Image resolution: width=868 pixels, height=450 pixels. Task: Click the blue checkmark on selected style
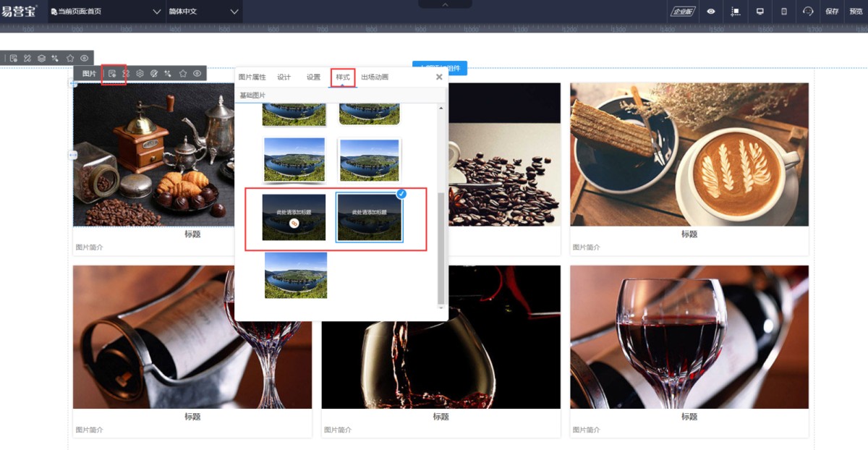pos(401,194)
